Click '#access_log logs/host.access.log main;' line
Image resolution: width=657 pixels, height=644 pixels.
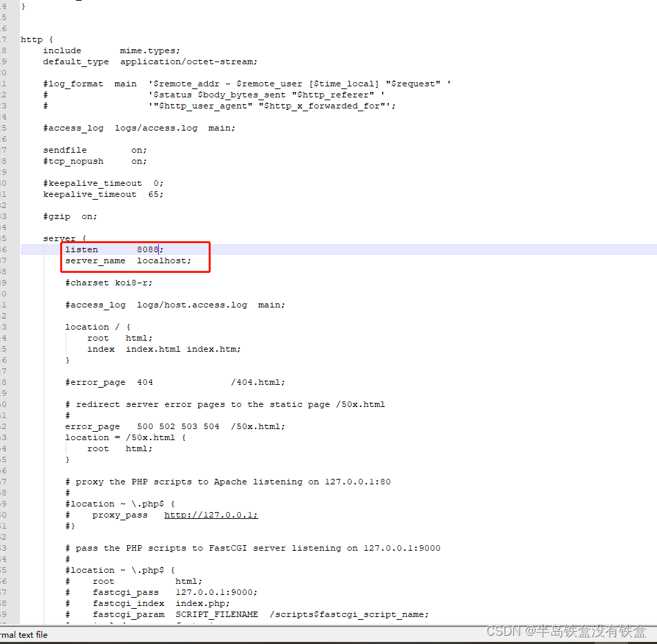[x=175, y=305]
